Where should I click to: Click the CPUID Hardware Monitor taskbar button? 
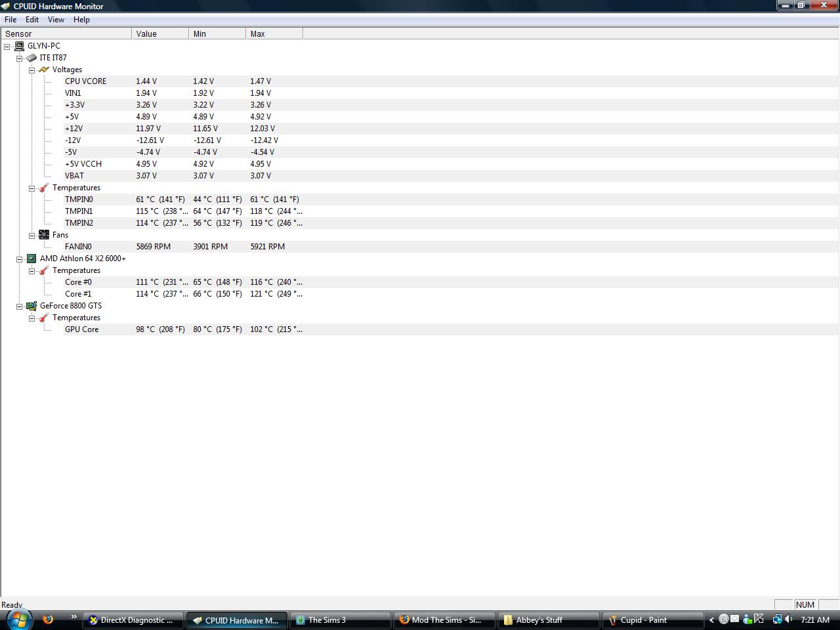click(x=237, y=619)
